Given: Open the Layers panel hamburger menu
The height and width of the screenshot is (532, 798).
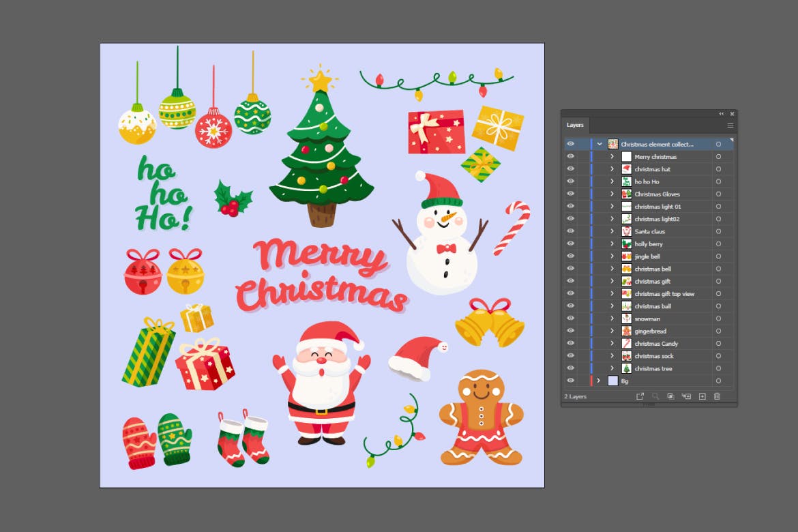Looking at the screenshot, I should point(730,125).
